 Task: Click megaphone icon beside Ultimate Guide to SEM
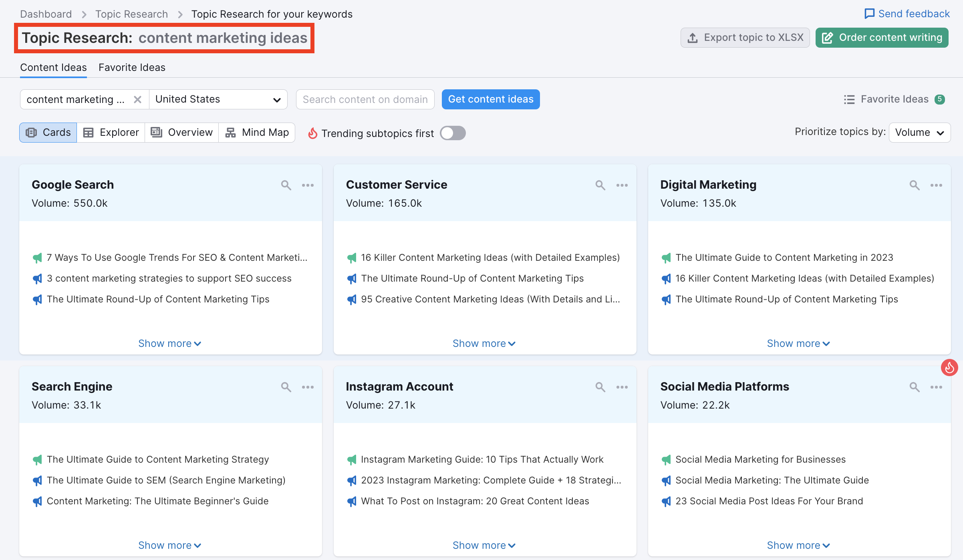(x=37, y=481)
